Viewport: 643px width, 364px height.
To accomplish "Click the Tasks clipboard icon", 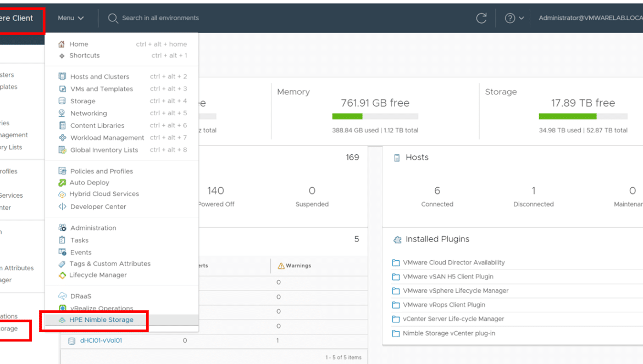I will pyautogui.click(x=62, y=240).
